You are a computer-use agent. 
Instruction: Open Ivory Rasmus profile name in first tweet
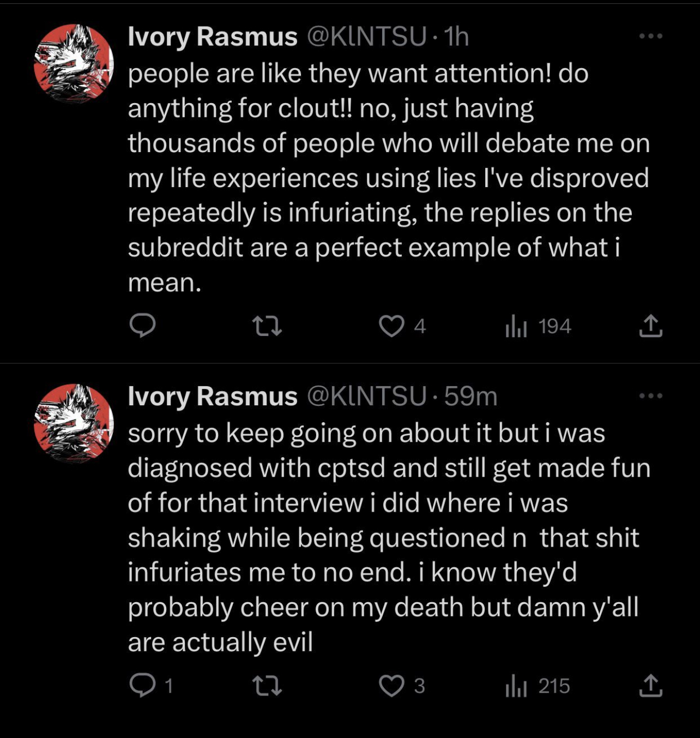[x=212, y=37]
